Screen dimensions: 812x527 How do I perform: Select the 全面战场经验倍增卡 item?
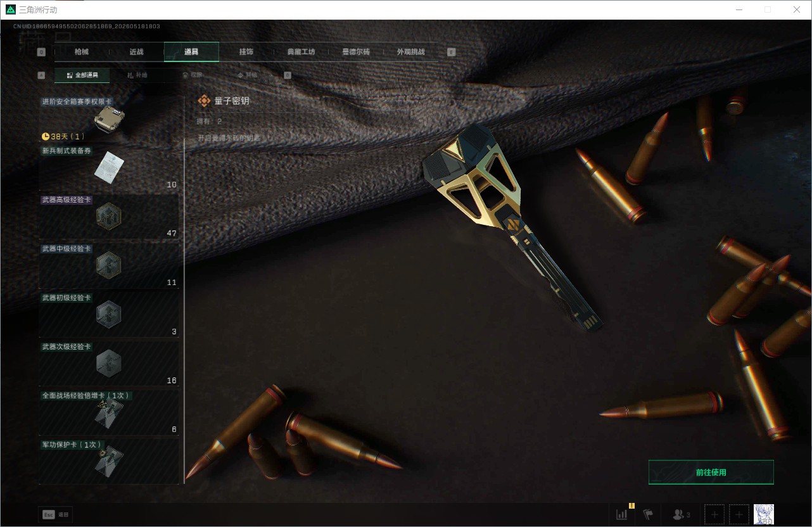pos(109,413)
